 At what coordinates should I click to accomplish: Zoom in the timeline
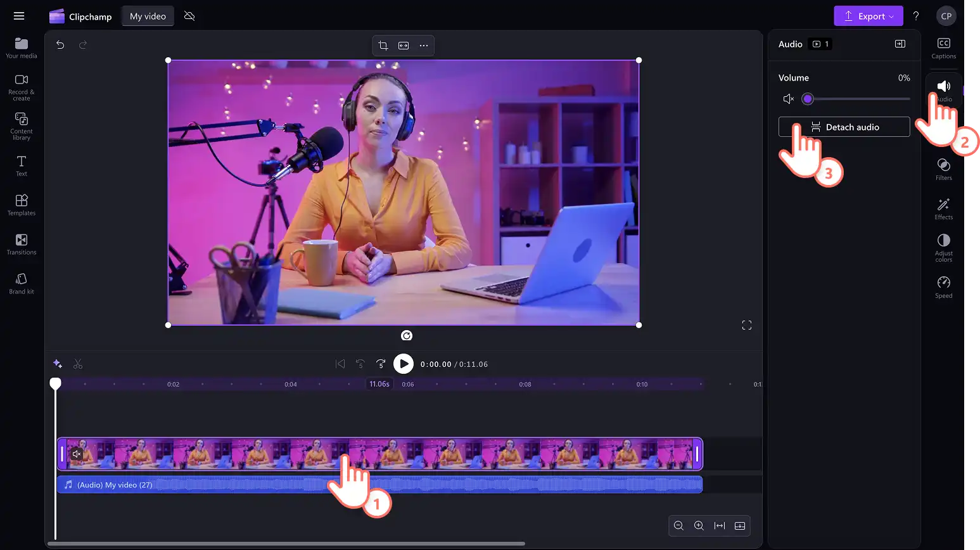point(699,526)
